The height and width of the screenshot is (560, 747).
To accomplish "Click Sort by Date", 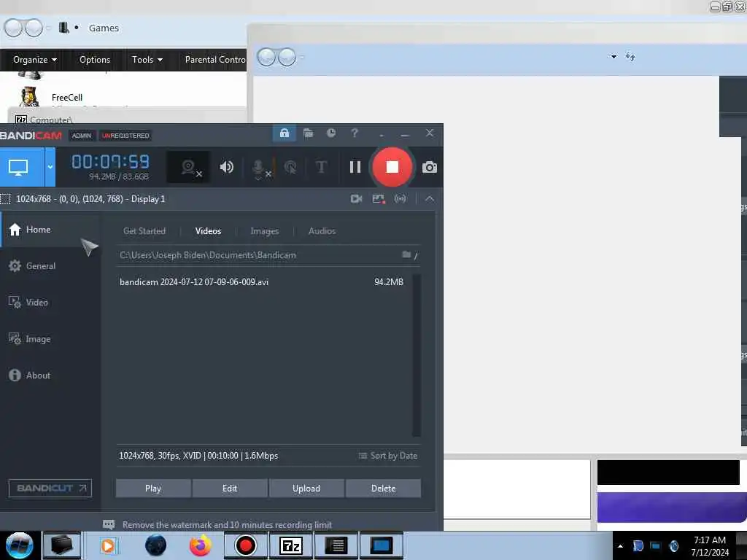I will tap(388, 456).
